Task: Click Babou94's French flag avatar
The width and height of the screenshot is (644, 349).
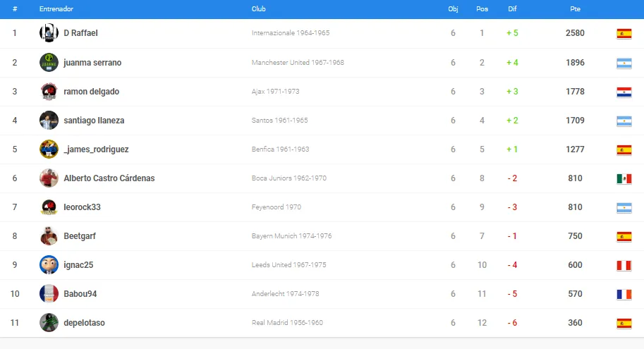Action: click(49, 293)
